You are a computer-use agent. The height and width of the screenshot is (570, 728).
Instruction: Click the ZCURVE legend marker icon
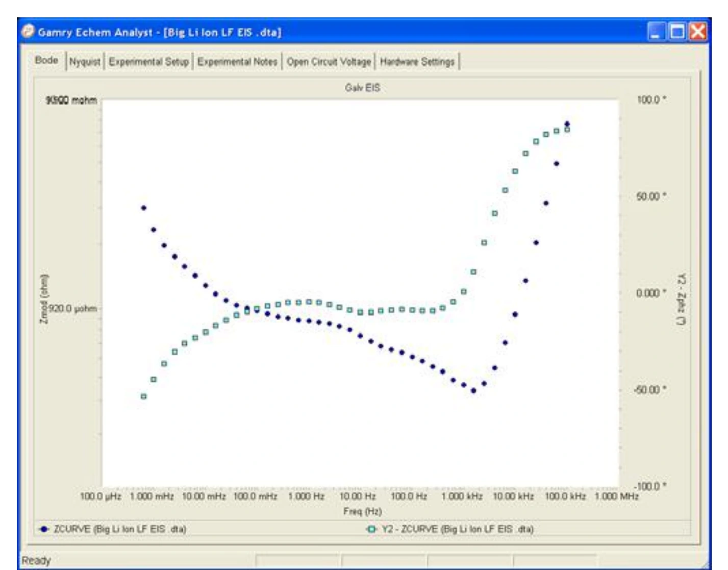click(x=44, y=529)
